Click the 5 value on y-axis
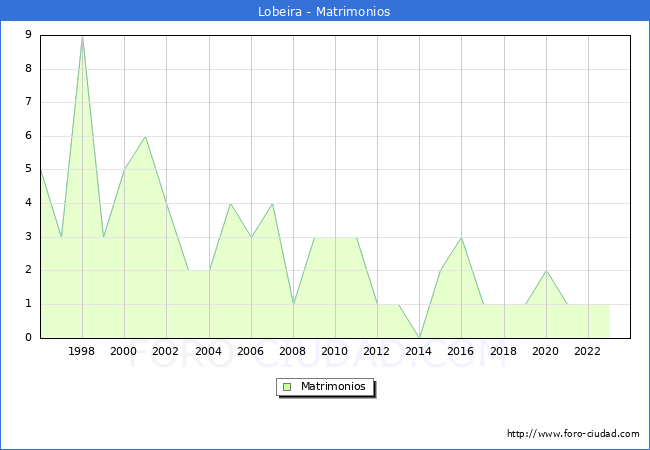Image resolution: width=650 pixels, height=450 pixels. 28,169
